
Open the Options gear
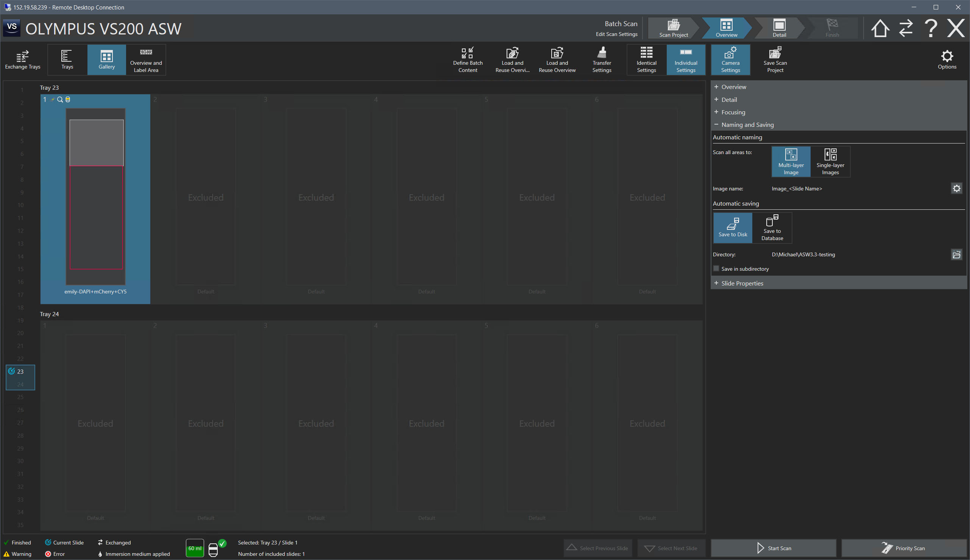(x=947, y=59)
